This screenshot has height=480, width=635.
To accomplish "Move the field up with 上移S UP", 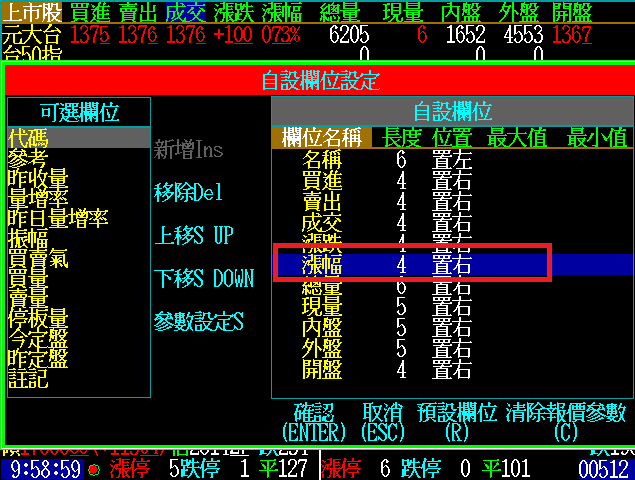I will click(x=193, y=236).
